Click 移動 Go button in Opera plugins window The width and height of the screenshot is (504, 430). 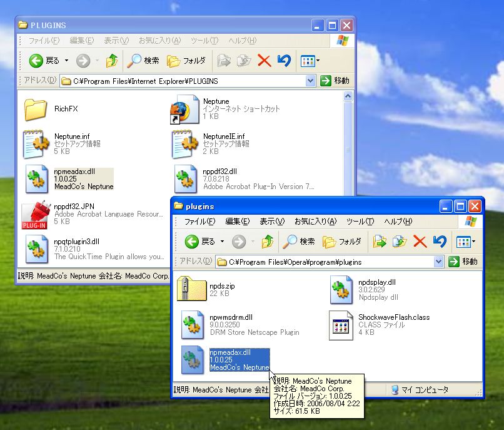(x=463, y=262)
